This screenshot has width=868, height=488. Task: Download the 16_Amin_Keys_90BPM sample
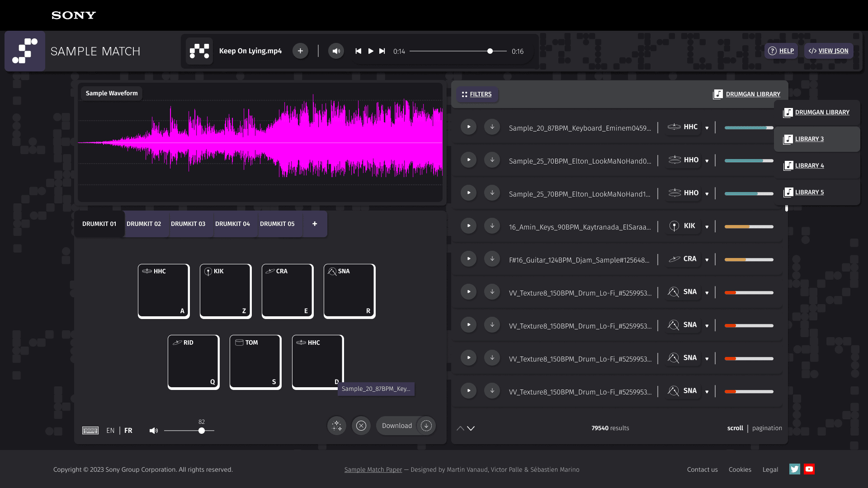click(492, 226)
